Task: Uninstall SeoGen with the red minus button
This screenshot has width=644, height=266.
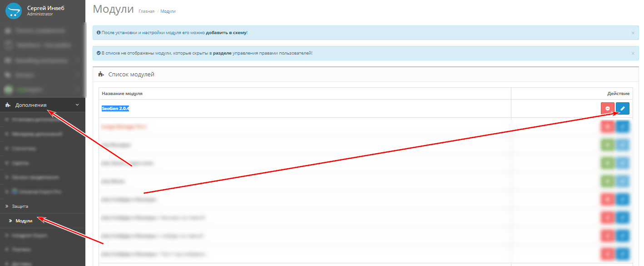Action: coord(608,109)
